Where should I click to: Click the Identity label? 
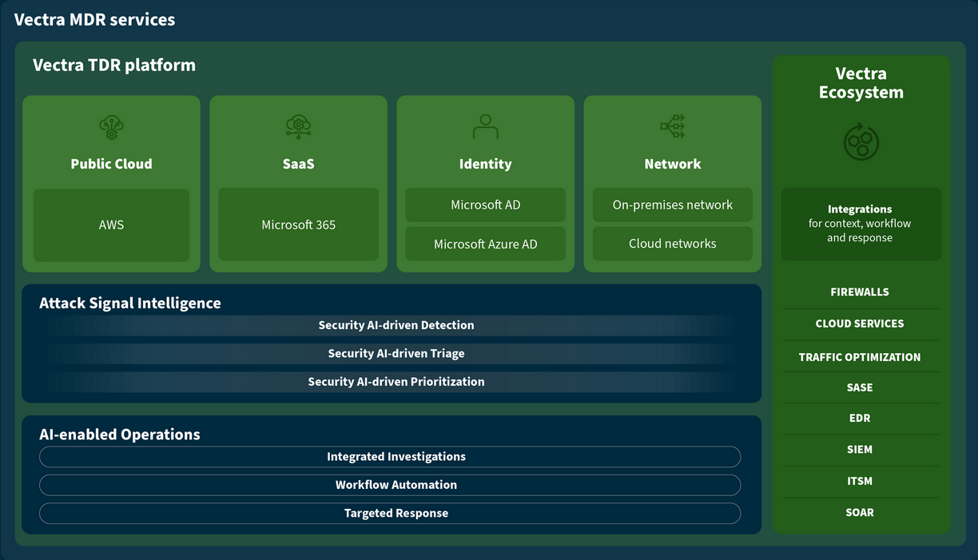click(x=485, y=164)
